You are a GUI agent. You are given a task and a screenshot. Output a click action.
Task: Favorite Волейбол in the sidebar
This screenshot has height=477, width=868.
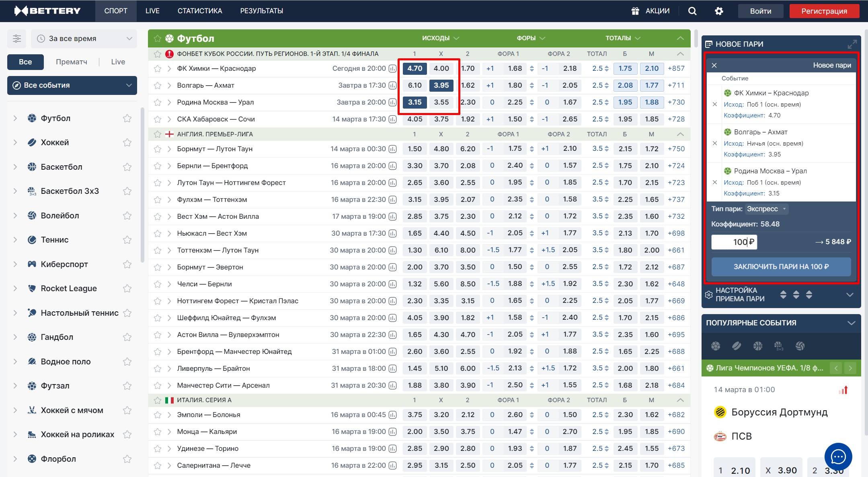(127, 216)
